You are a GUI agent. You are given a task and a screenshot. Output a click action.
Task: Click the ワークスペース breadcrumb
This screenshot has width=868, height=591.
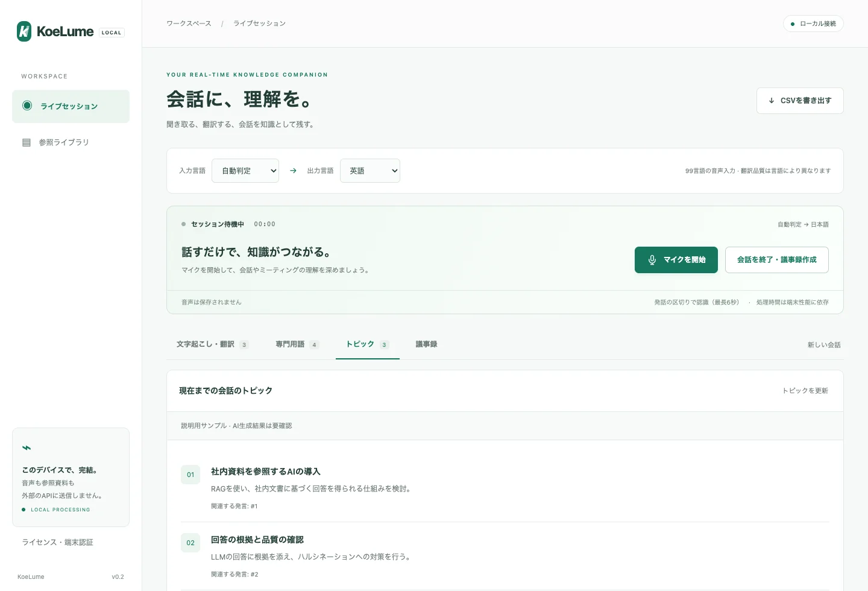click(x=189, y=24)
